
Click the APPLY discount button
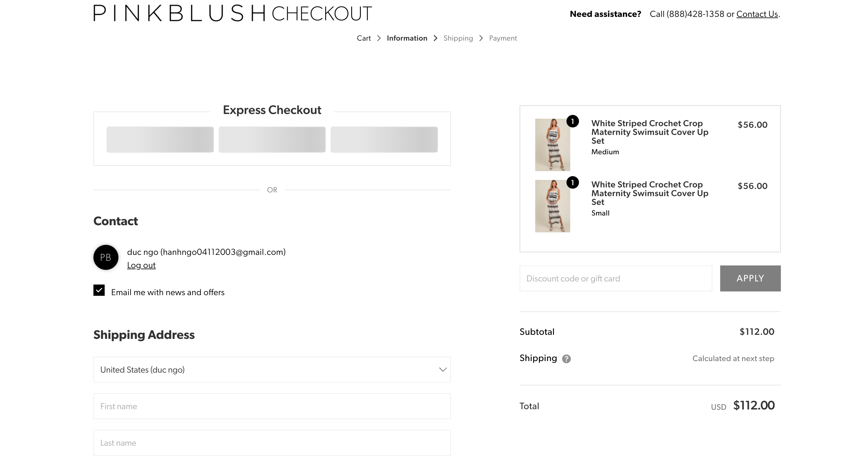(x=751, y=279)
